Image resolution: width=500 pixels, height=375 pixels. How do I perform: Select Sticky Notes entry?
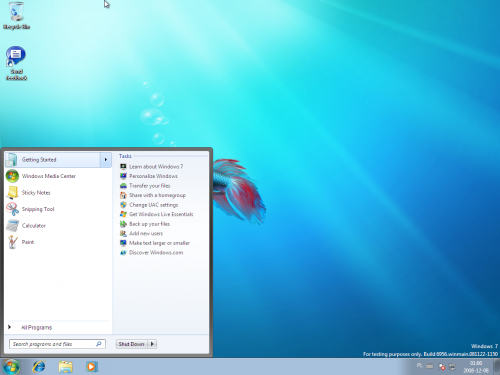pos(58,193)
